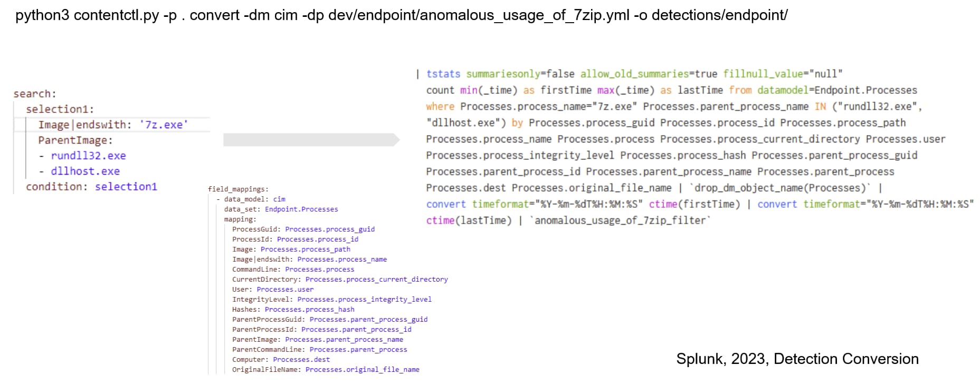This screenshot has height=384, width=980.
Task: Click the 'ParentImage:' key
Action: [x=75, y=140]
